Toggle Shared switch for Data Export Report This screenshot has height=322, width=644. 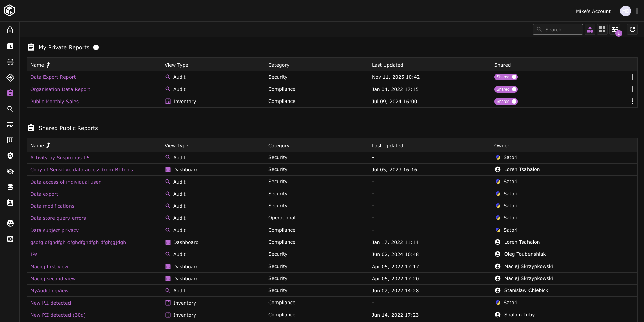click(x=506, y=77)
